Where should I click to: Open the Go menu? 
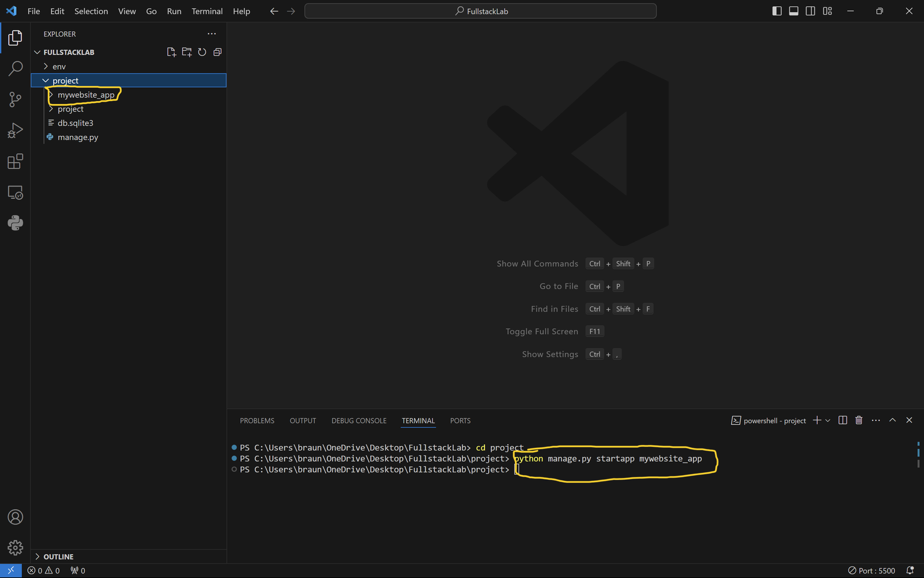tap(151, 11)
